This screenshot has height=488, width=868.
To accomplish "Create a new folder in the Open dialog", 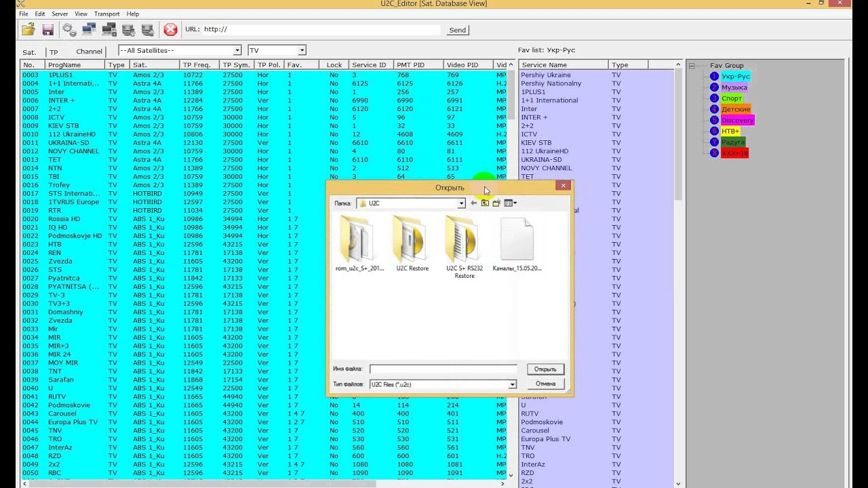I will point(496,203).
